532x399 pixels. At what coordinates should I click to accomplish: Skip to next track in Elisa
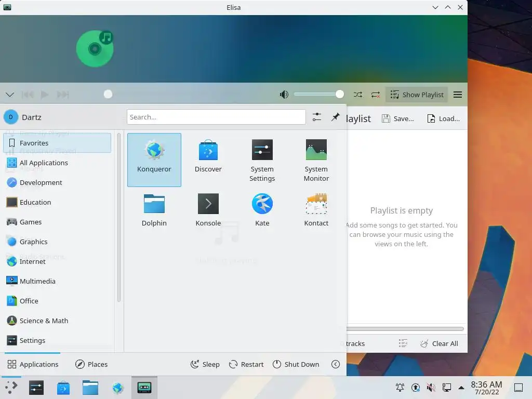63,95
